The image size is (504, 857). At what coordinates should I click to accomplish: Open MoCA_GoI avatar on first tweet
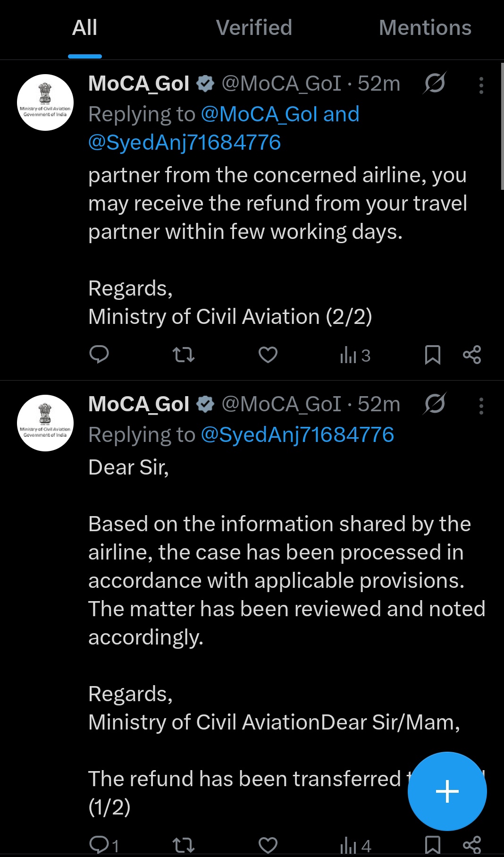(x=45, y=102)
